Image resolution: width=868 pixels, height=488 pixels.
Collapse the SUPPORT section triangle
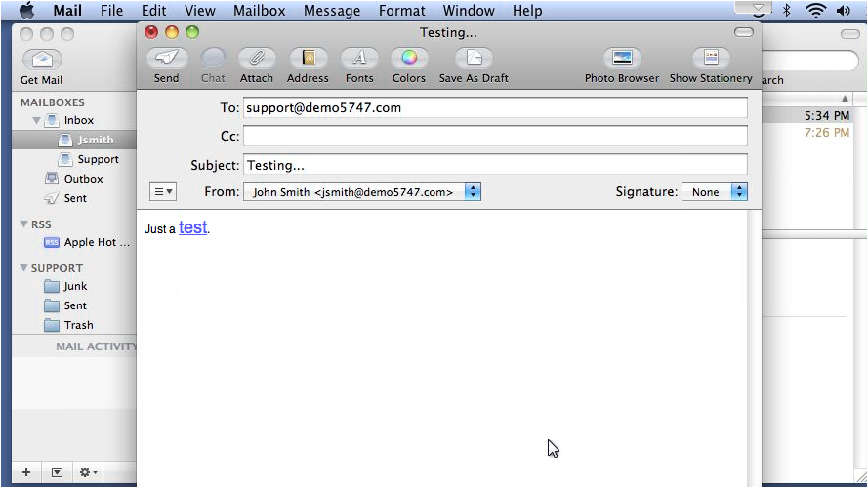point(23,267)
